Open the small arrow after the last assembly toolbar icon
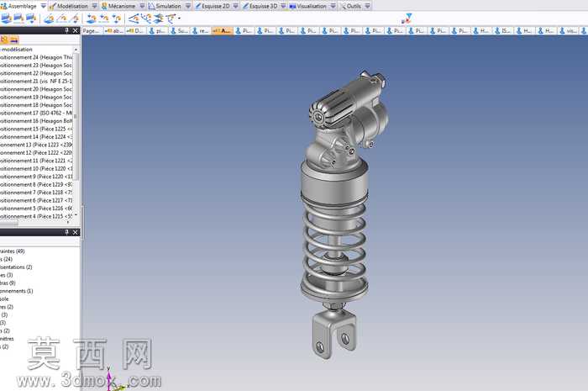The image size is (588, 391). pos(179,18)
